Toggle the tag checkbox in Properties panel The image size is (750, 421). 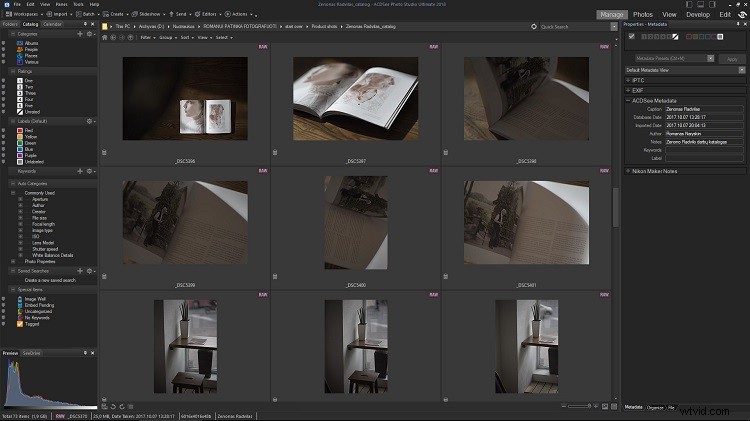coord(631,36)
